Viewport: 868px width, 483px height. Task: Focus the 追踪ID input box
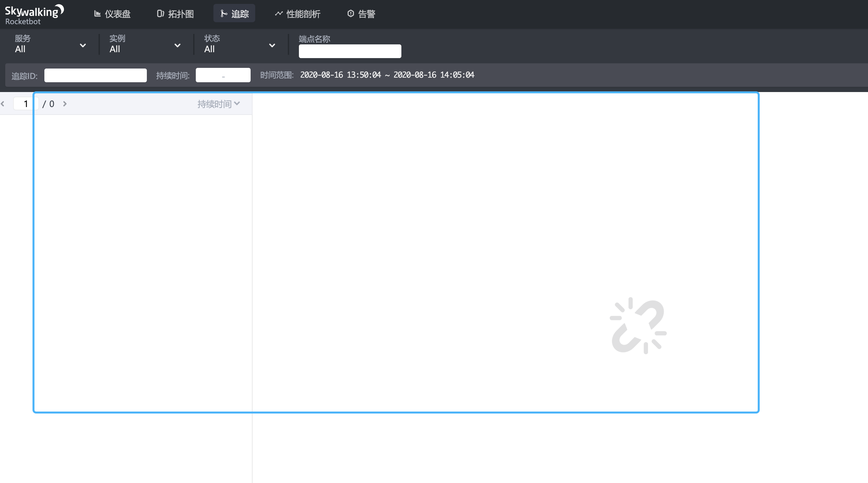[95, 75]
